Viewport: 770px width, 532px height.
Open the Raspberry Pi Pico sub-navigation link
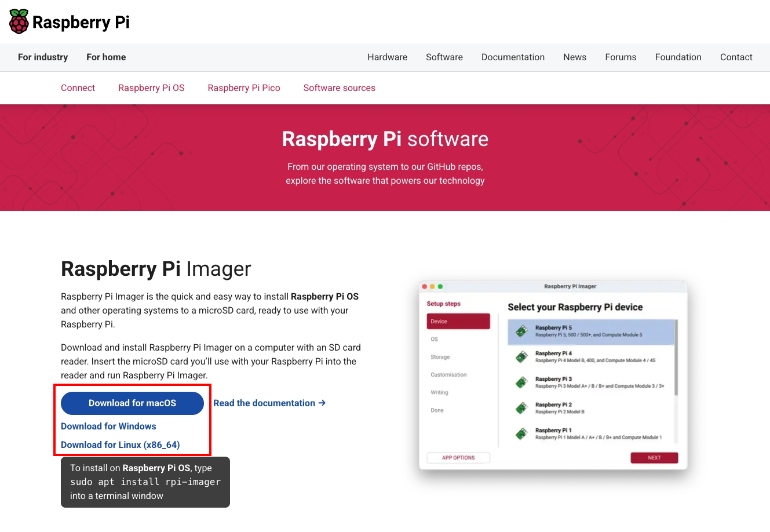coord(244,88)
